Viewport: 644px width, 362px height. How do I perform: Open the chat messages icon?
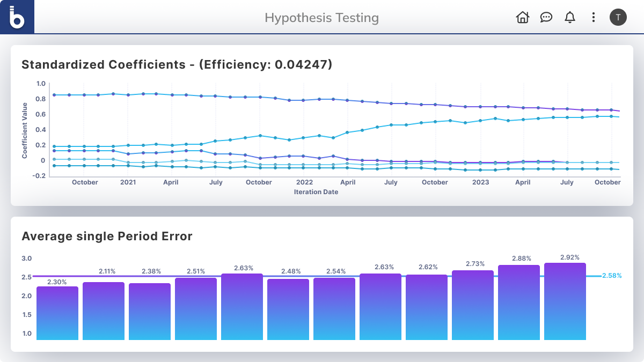pos(546,17)
